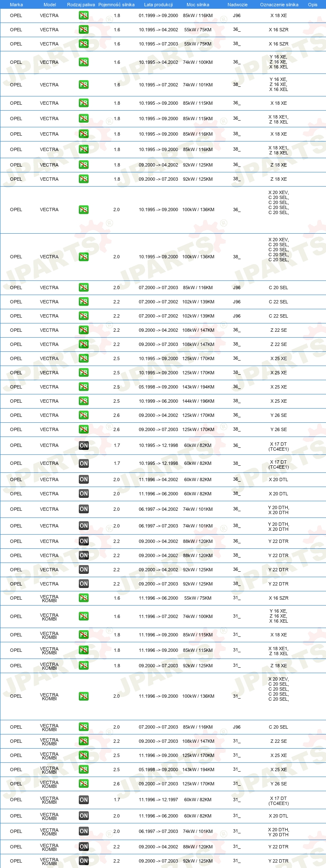326x868 pixels.
Task: Click diesel ON icon in X 17 DT 38_ row
Action: (x=84, y=463)
